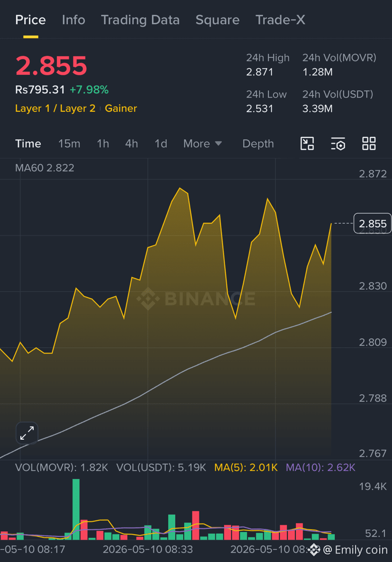Open the Square tab
The height and width of the screenshot is (562, 392).
coord(217,20)
